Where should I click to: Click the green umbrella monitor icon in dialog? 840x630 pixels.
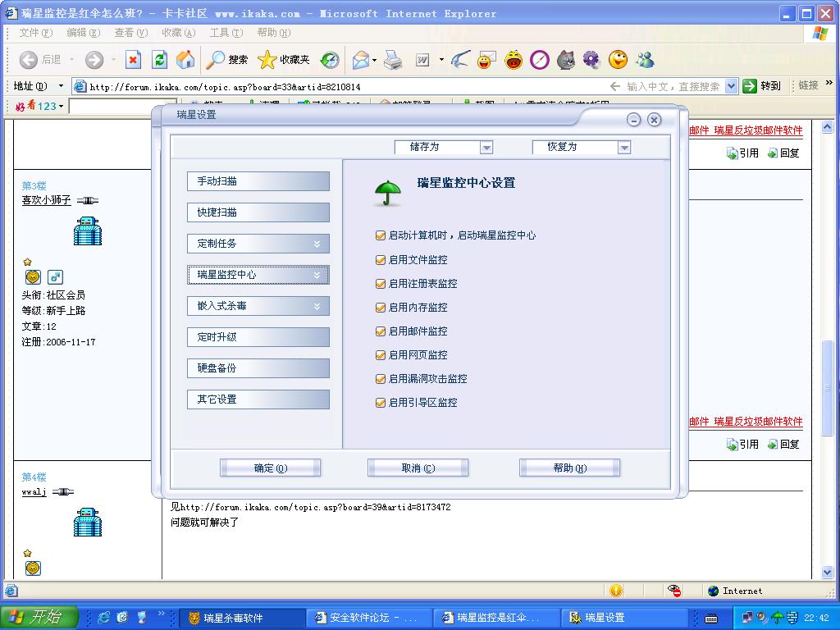point(388,193)
